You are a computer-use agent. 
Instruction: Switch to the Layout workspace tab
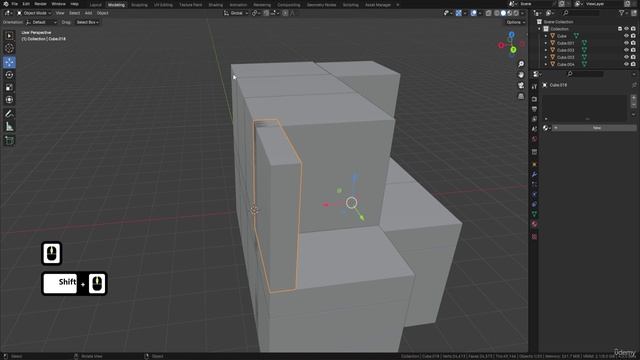pyautogui.click(x=96, y=5)
